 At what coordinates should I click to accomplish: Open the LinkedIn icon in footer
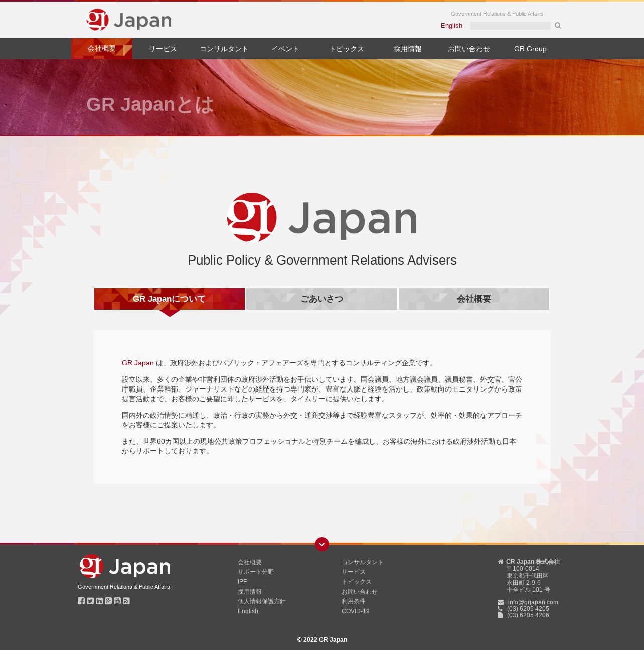[99, 601]
